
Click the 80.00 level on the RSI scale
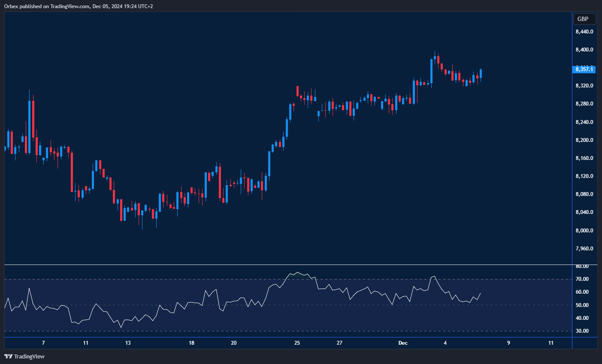pyautogui.click(x=582, y=266)
